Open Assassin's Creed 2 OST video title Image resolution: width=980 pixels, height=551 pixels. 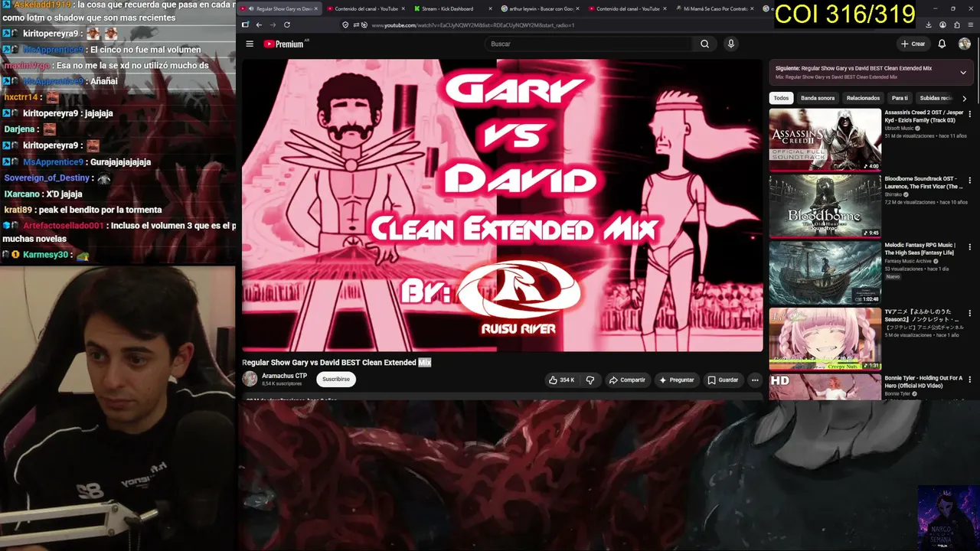pyautogui.click(x=924, y=116)
